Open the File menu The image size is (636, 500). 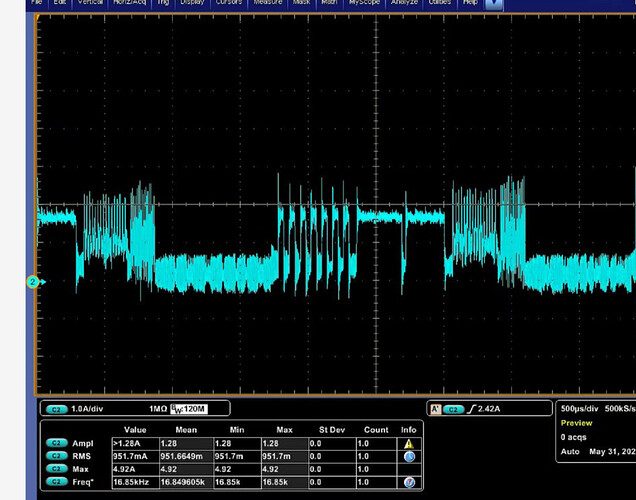coord(37,2)
